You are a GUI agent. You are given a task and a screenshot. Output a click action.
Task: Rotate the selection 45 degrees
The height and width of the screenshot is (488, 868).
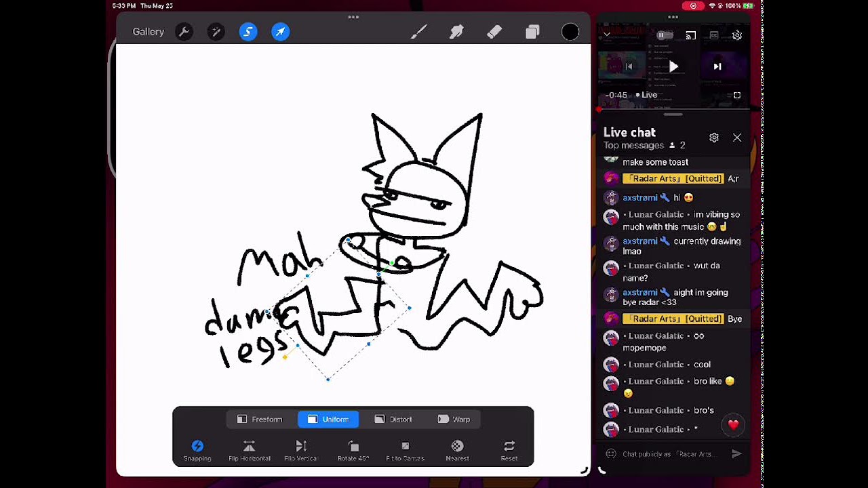353,450
